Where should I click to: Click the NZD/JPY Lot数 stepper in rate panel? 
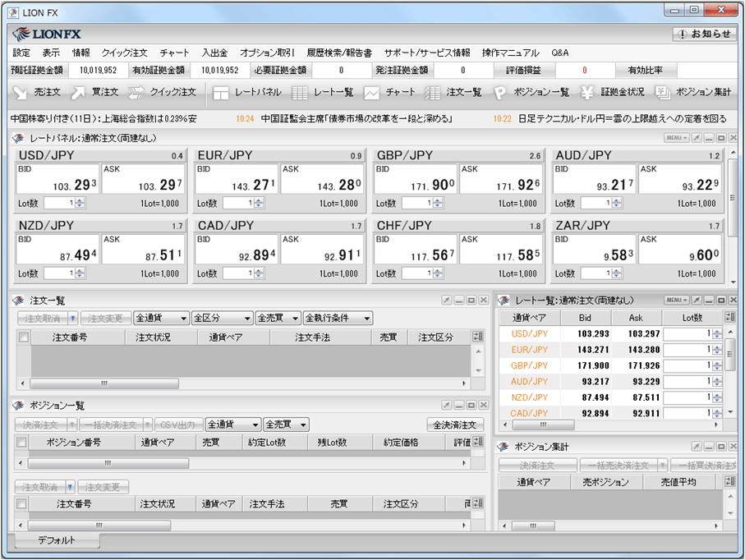pos(80,273)
